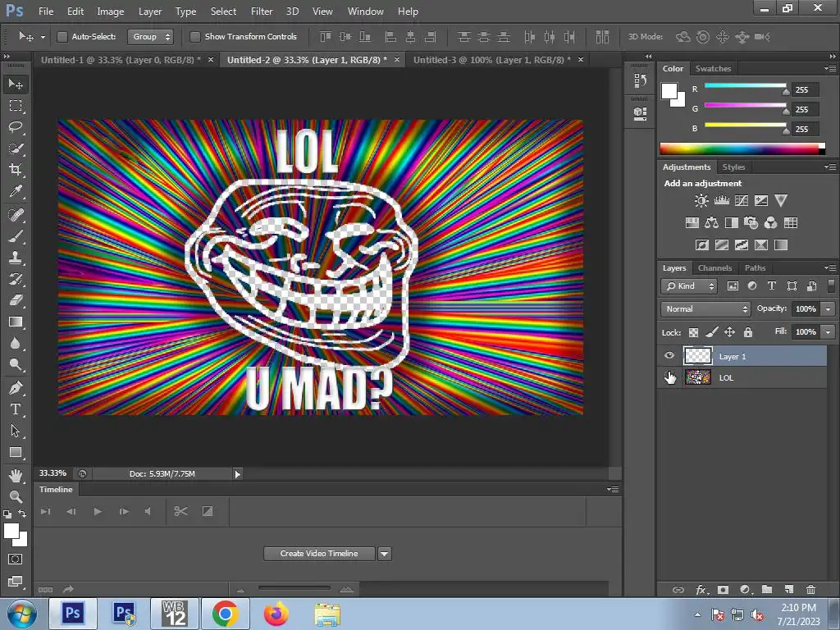This screenshot has height=630, width=840.
Task: Select the Blur tool
Action: (16, 344)
